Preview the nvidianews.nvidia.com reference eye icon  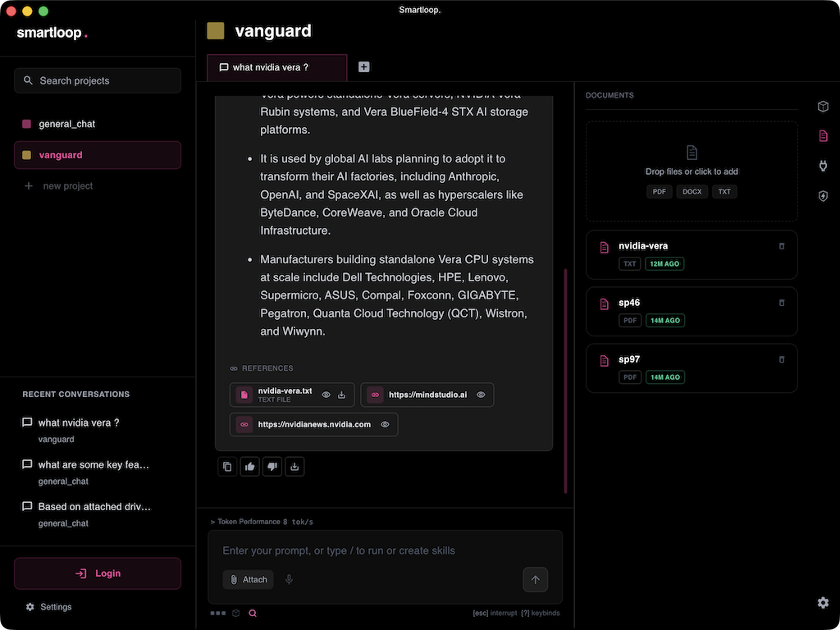(x=385, y=424)
